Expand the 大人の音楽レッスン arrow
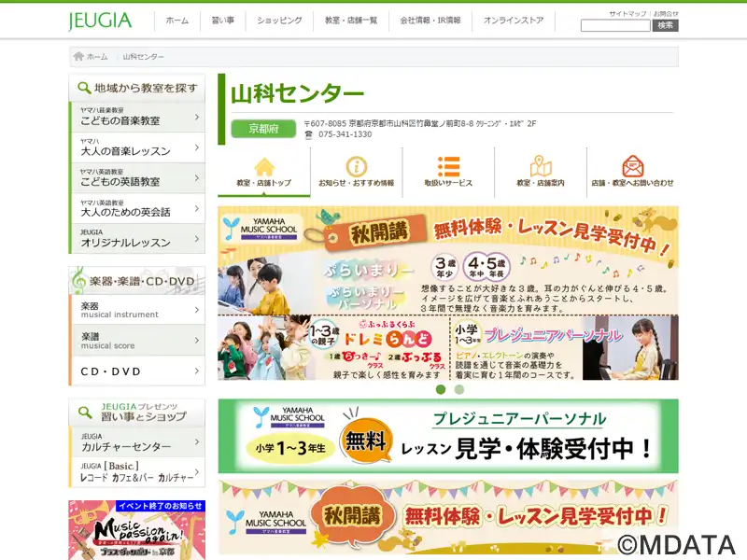747x560 pixels. tap(197, 147)
